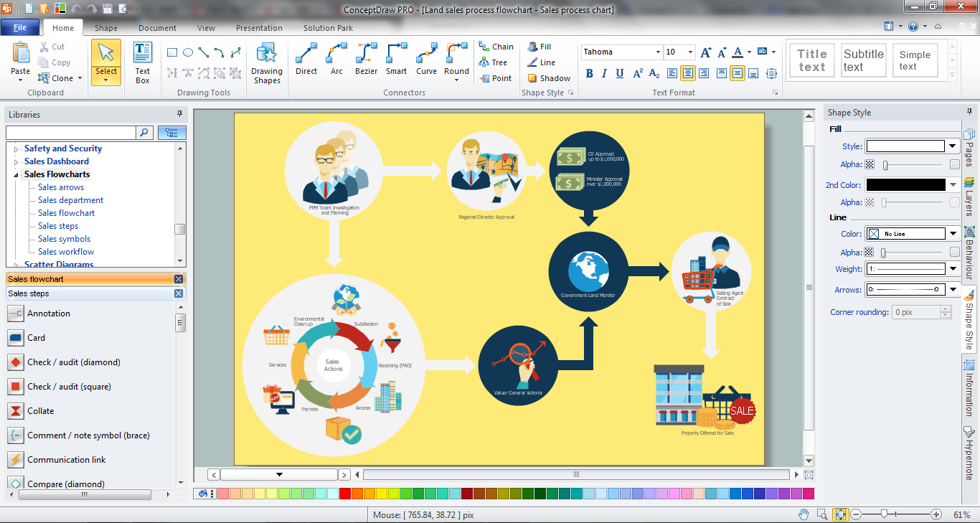The width and height of the screenshot is (980, 523).
Task: Open the Sales symbols library
Action: [x=64, y=239]
